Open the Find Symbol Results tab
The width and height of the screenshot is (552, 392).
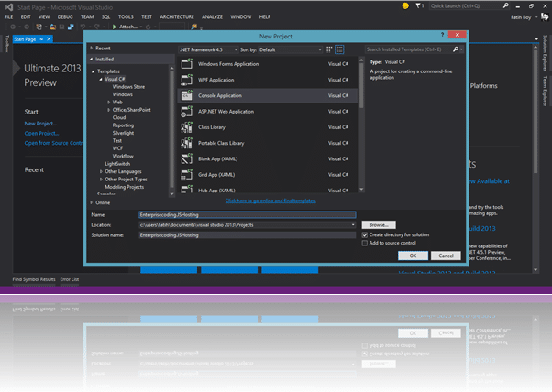[34, 279]
